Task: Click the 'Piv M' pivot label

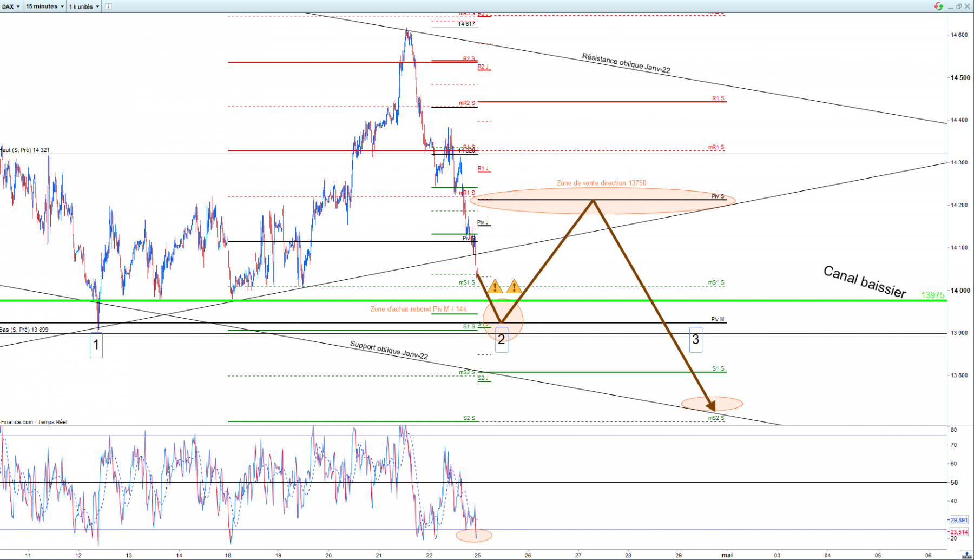Action: [718, 319]
